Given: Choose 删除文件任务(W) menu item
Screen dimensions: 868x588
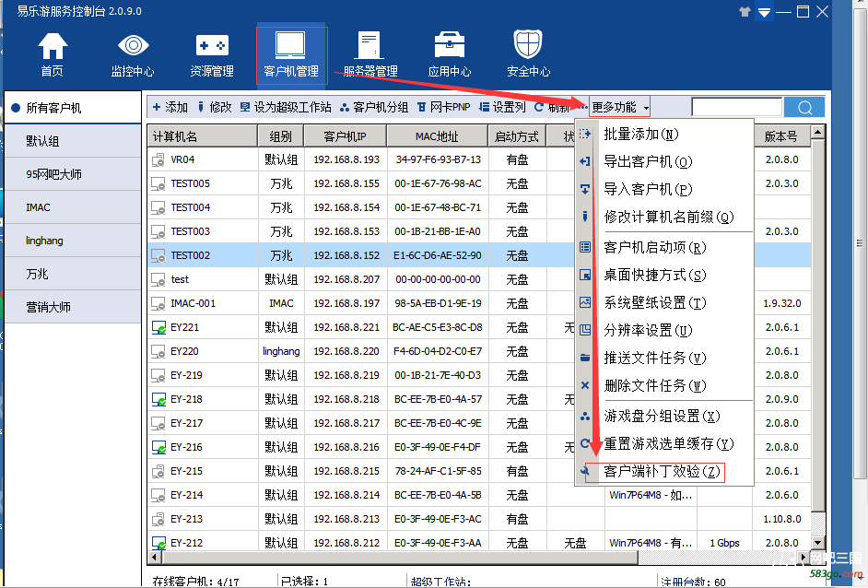Looking at the screenshot, I should tap(664, 385).
